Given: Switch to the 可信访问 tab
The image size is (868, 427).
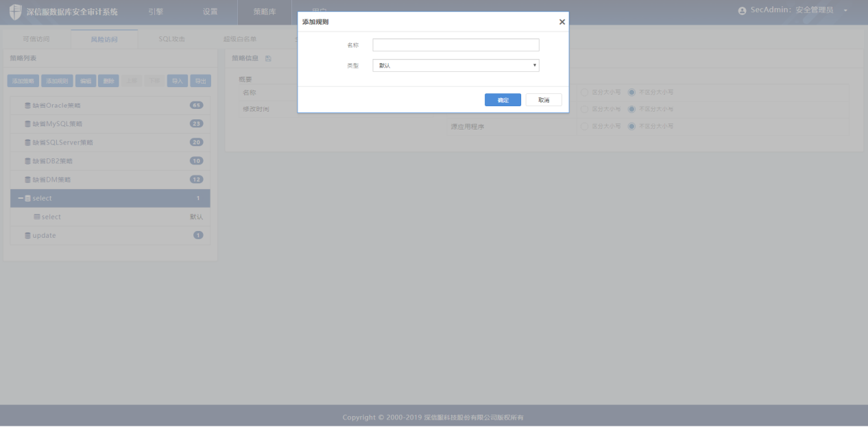Looking at the screenshot, I should pos(36,39).
